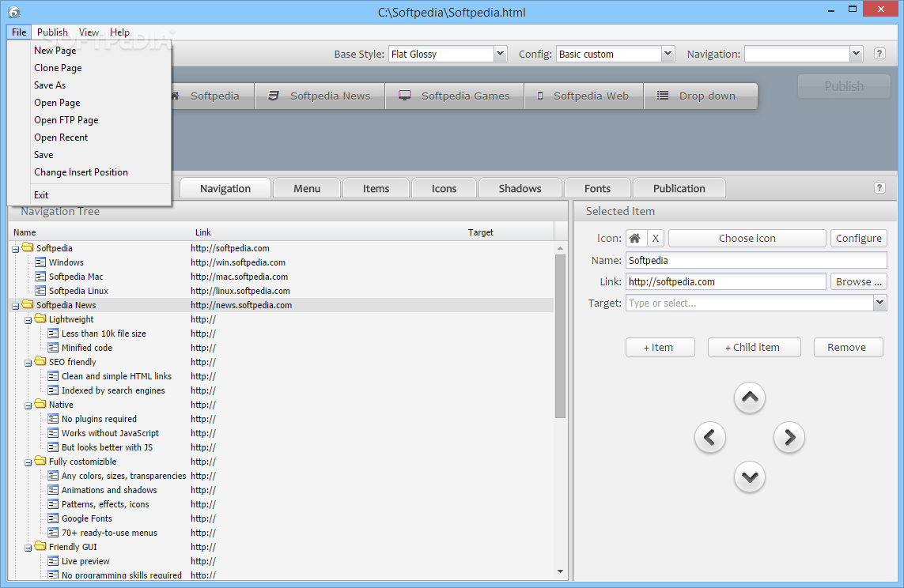The width and height of the screenshot is (904, 588).
Task: Click monitor icon on Softpedia Games item
Action: pos(405,96)
